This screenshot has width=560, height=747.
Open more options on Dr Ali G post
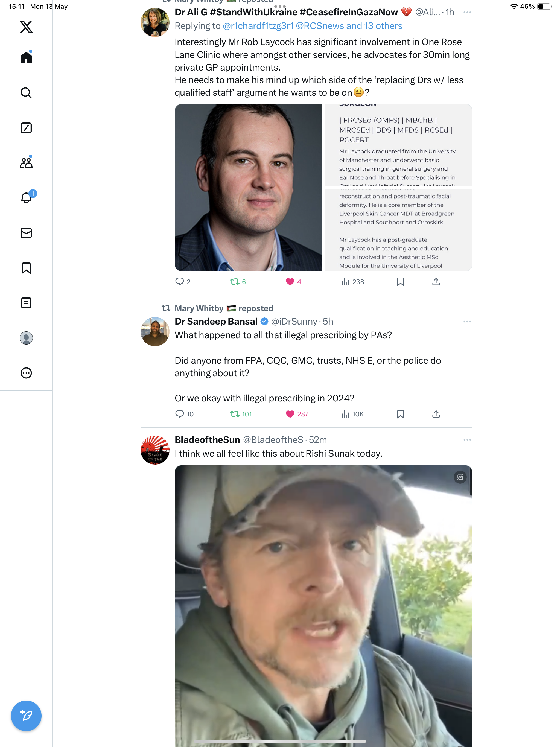(467, 13)
